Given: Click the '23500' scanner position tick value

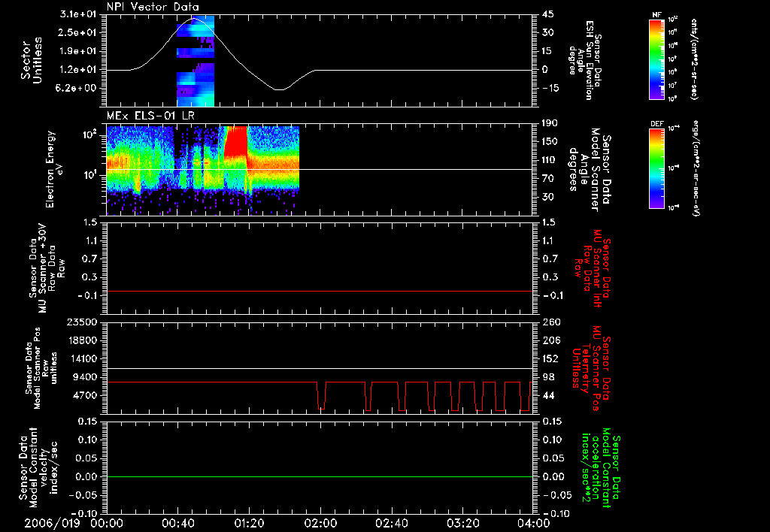Looking at the screenshot, I should coord(81,322).
